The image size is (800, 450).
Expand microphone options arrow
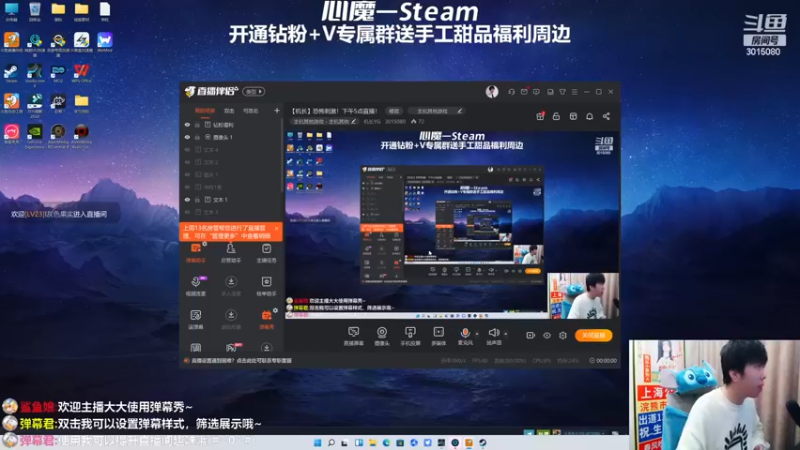click(x=477, y=334)
